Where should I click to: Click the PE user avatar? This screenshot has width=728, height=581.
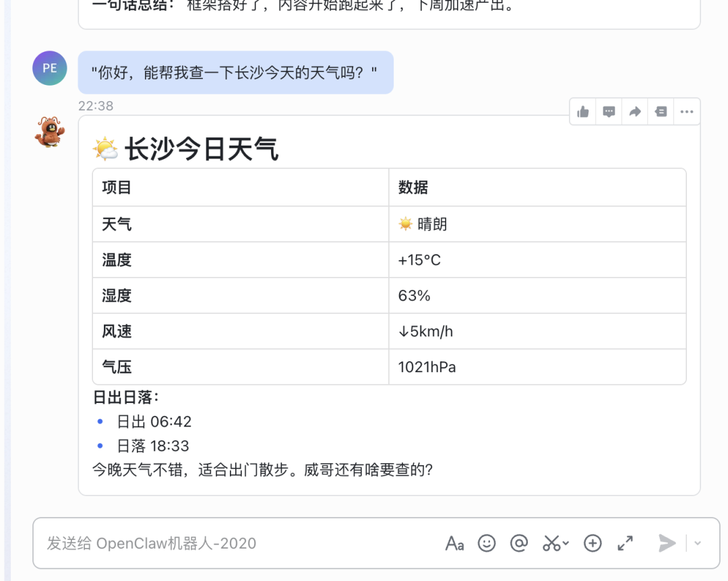(49, 68)
